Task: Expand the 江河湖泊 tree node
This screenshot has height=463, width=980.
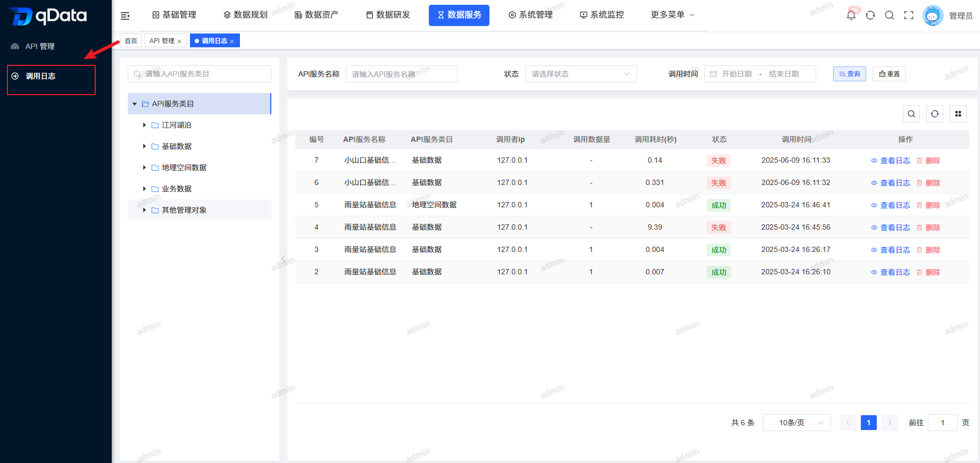Action: pyautogui.click(x=144, y=125)
